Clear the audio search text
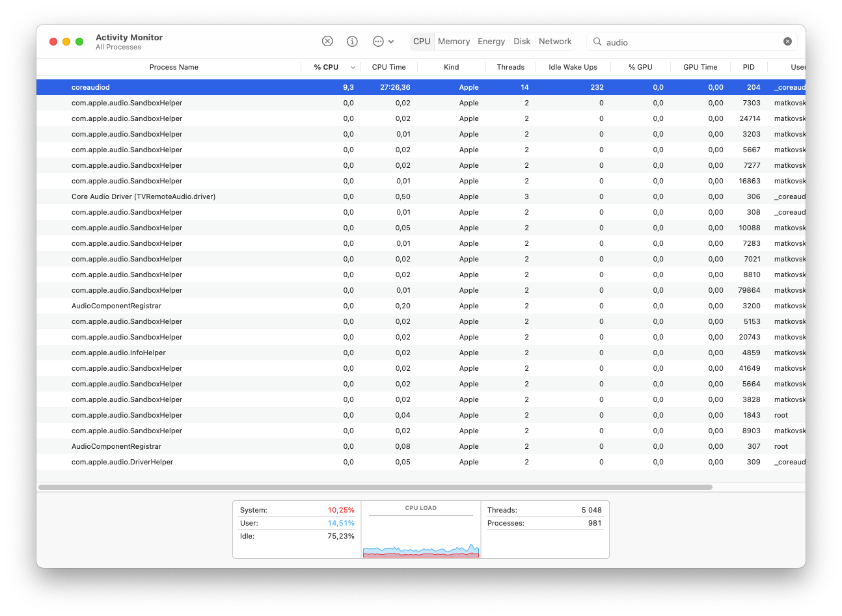Screen dimensions: 842x616 pyautogui.click(x=787, y=42)
